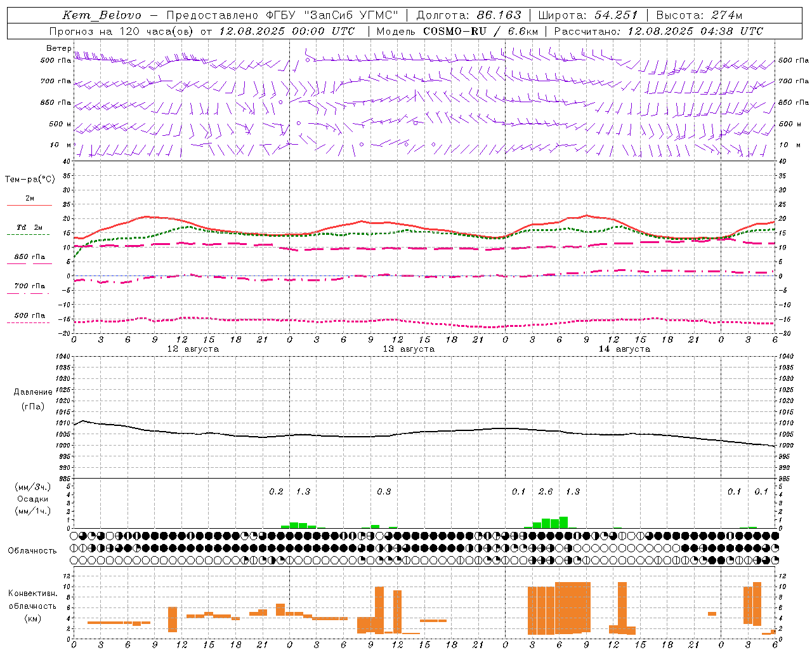This screenshot has height=650, width=812.
Task: Click 'Предоставлено ФГБУ "ЗапСиб УГМС"' provider text
Action: (282, 15)
